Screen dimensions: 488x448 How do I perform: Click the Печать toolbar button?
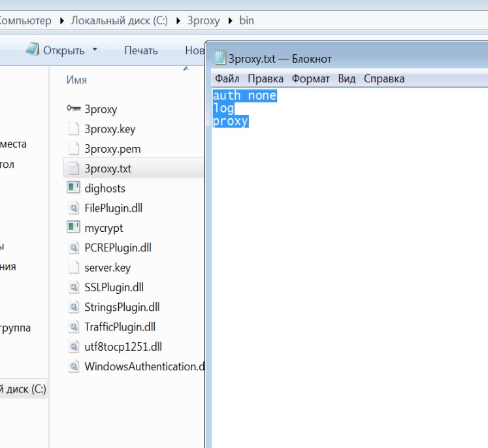[141, 50]
